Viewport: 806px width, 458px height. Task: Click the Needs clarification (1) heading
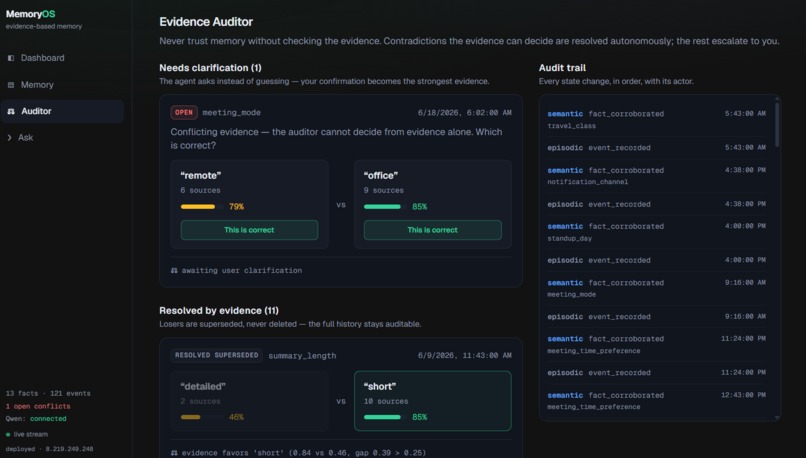tap(210, 68)
